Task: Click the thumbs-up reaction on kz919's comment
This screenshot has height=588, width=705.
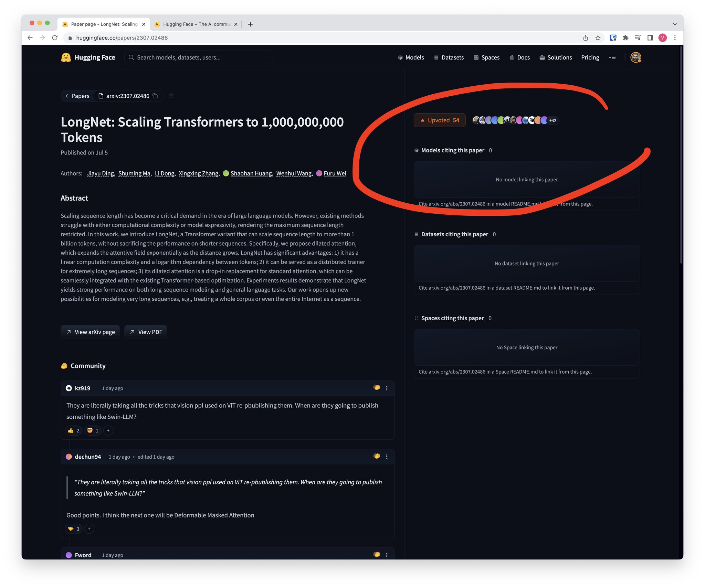Action: coord(74,430)
